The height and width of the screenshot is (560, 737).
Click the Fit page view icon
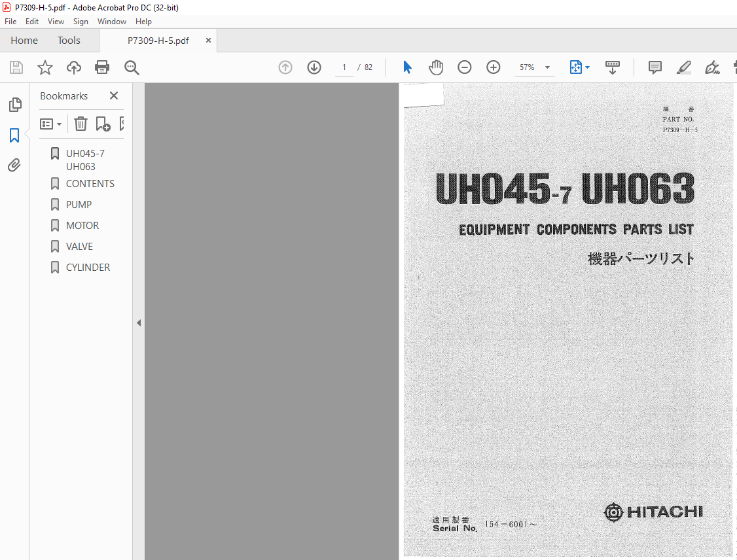tap(576, 67)
